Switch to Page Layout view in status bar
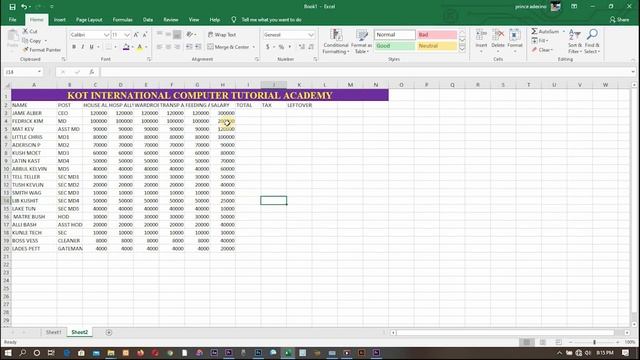Screen dimensions: 640x360 point(542,342)
